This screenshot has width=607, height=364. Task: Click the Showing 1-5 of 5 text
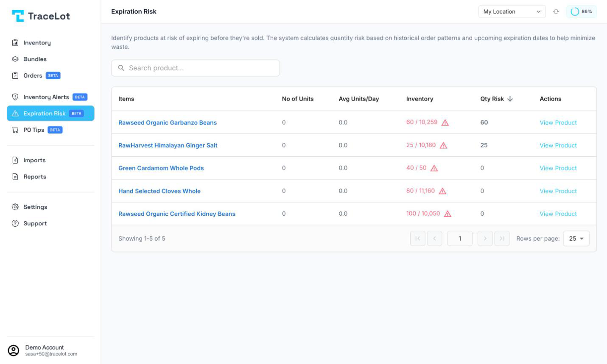pyautogui.click(x=142, y=239)
